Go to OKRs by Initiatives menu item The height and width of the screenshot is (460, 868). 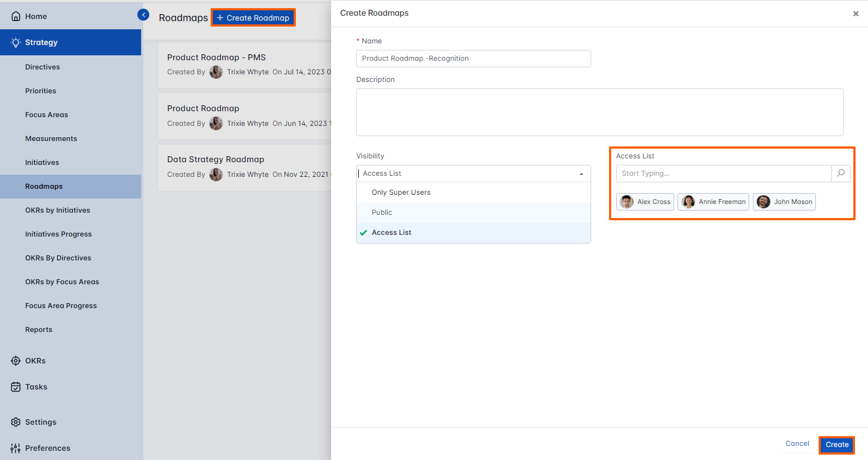coord(58,210)
